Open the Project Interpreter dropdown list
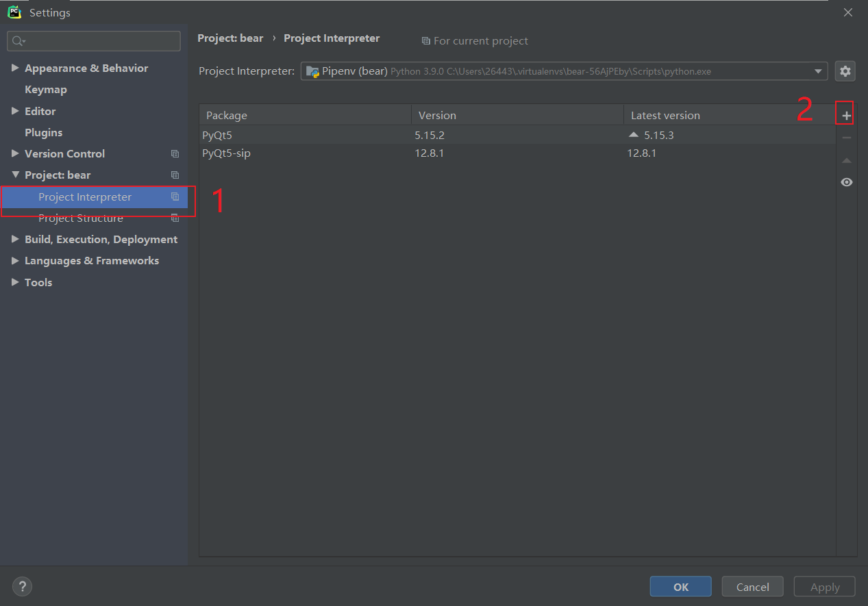Image resolution: width=868 pixels, height=606 pixels. tap(817, 71)
